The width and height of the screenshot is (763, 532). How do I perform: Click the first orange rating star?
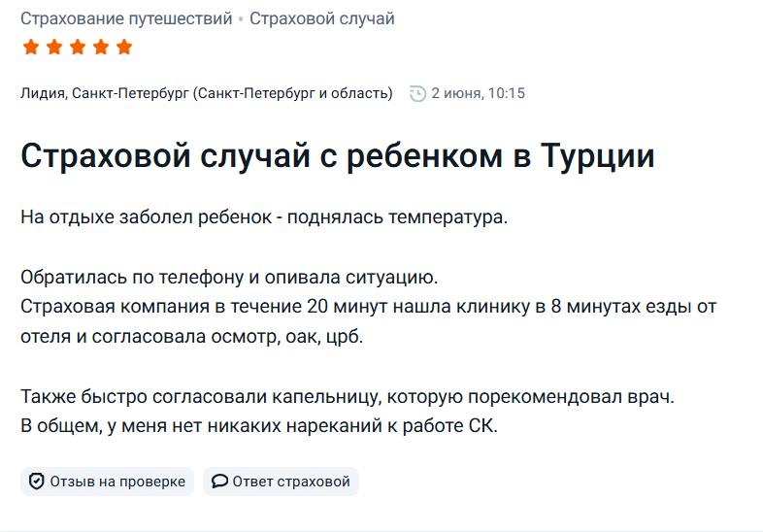(31, 48)
